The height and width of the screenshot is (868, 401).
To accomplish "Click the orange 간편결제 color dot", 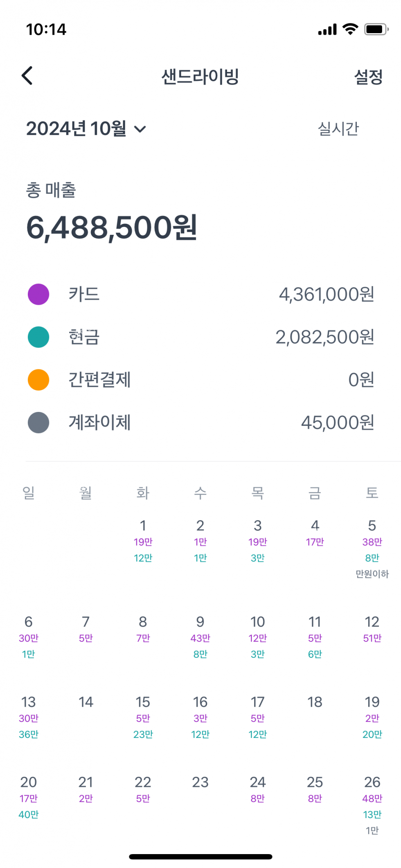I will [38, 380].
